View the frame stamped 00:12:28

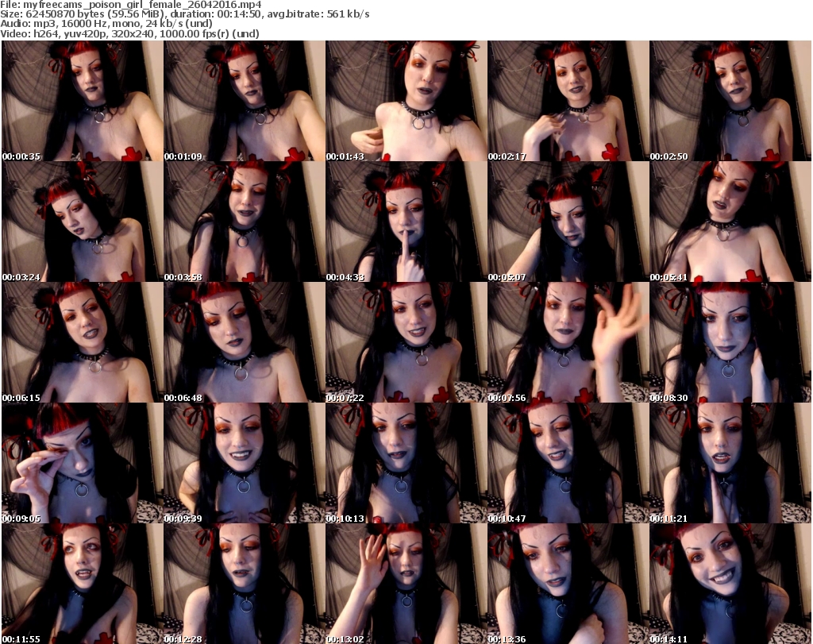tap(245, 584)
